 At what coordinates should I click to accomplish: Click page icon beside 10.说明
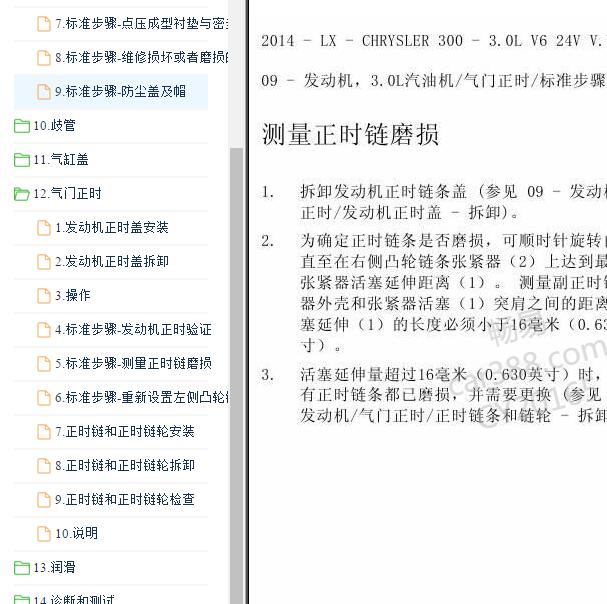(44, 534)
